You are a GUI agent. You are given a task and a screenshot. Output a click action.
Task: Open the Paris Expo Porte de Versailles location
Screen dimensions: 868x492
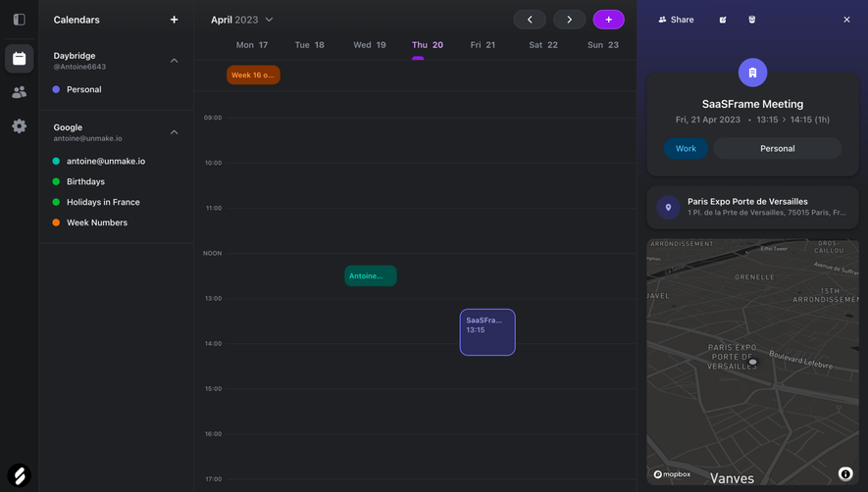(752, 207)
